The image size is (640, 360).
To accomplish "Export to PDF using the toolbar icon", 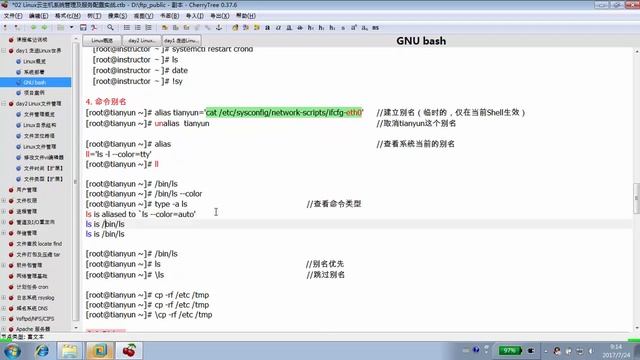I will 94,28.
